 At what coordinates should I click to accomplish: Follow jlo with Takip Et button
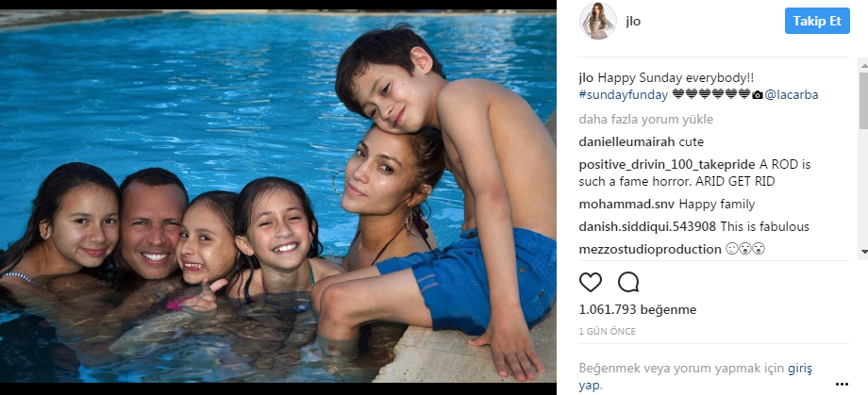tap(817, 21)
